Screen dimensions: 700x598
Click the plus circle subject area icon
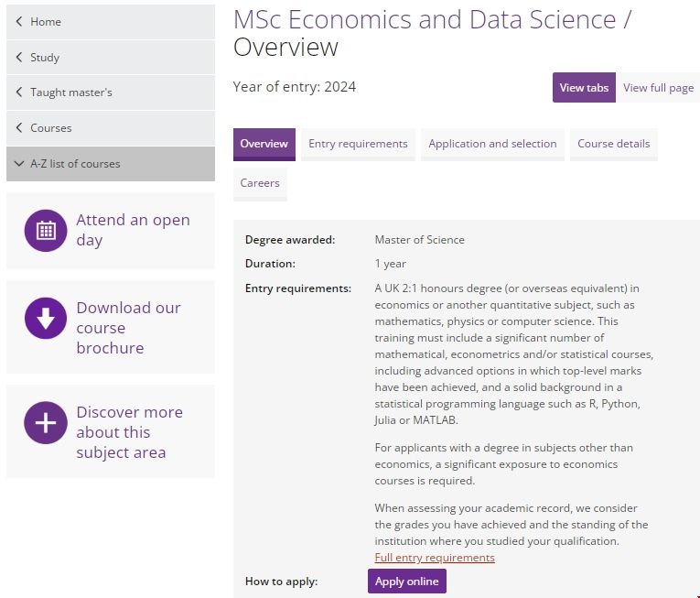pos(46,423)
